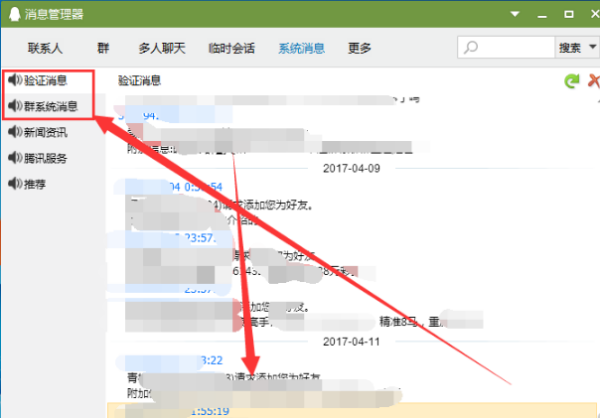Open the title bar dropdown menu arrow

(x=515, y=14)
